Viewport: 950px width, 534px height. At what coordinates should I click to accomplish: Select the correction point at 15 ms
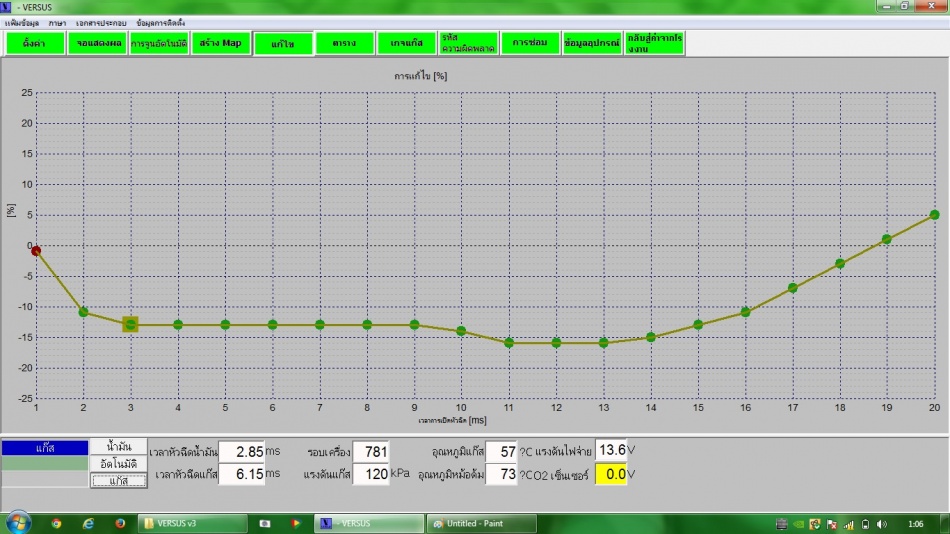[x=698, y=325]
